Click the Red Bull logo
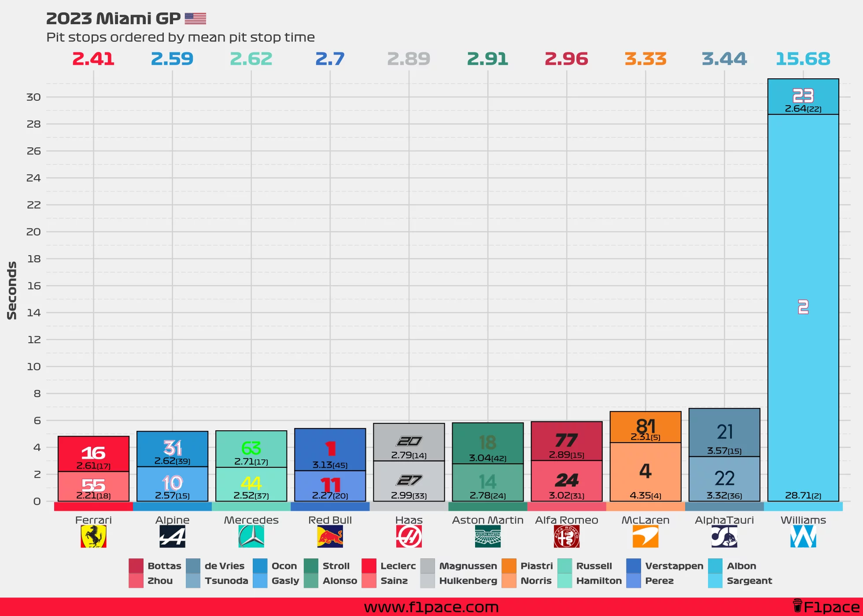Screen dimensions: 863x616 click(330, 537)
